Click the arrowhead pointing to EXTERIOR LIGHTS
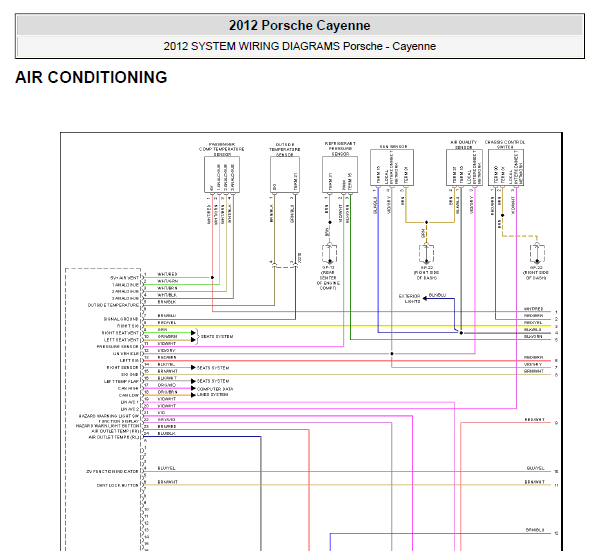603x551 pixels. click(425, 298)
